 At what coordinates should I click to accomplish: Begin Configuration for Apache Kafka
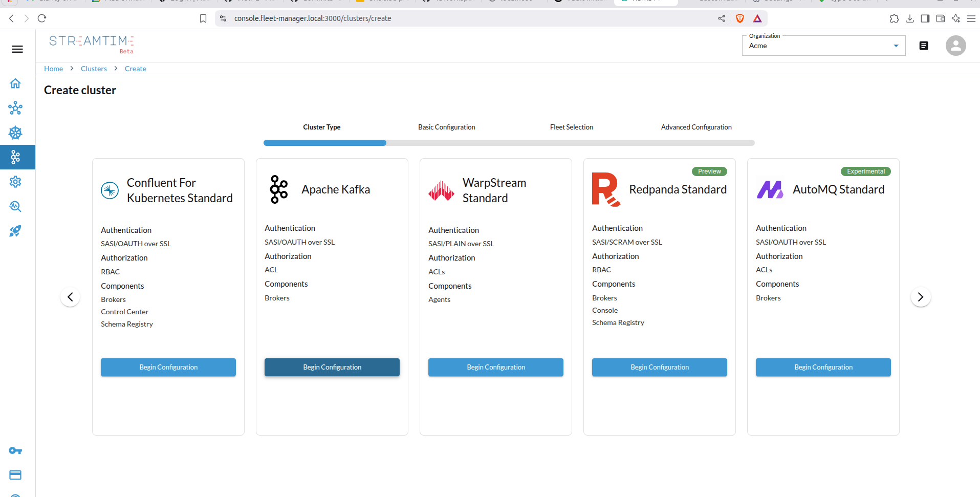tap(332, 368)
